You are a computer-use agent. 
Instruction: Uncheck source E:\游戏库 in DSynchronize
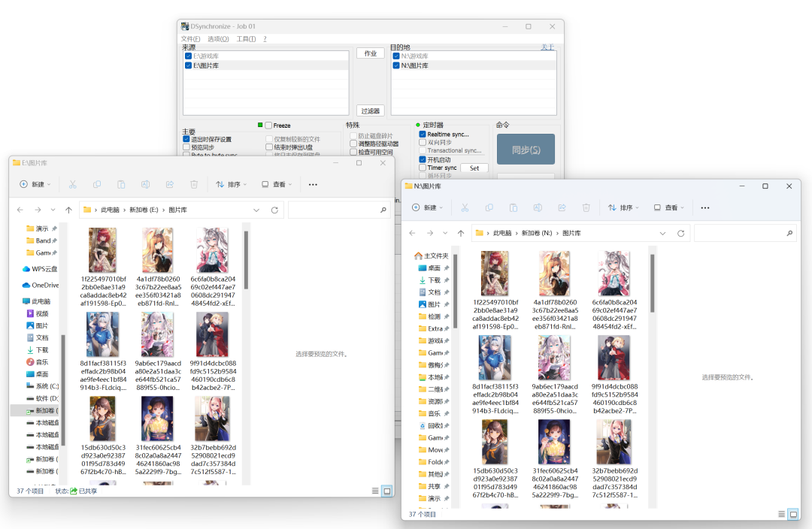coord(189,56)
